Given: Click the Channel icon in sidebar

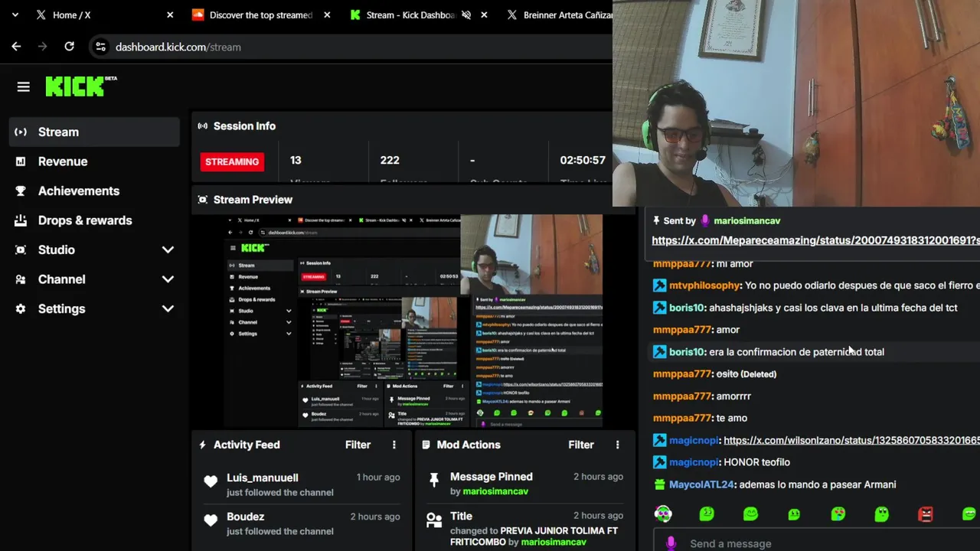Looking at the screenshot, I should click(21, 279).
